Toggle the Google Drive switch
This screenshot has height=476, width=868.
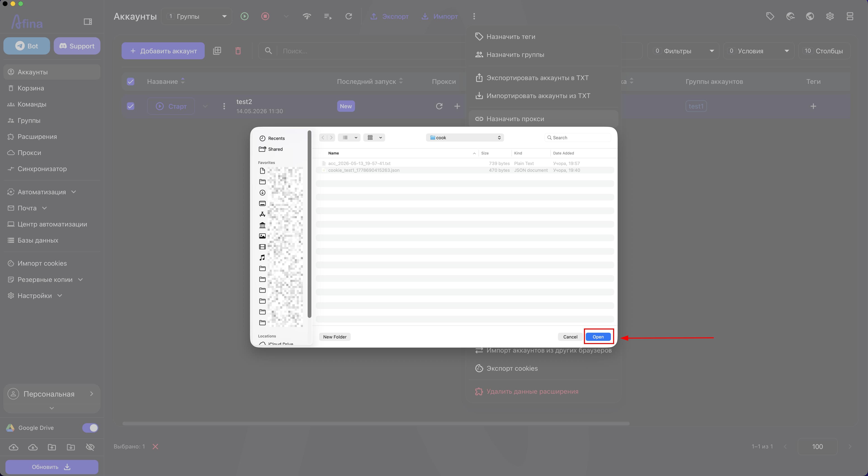click(x=90, y=428)
